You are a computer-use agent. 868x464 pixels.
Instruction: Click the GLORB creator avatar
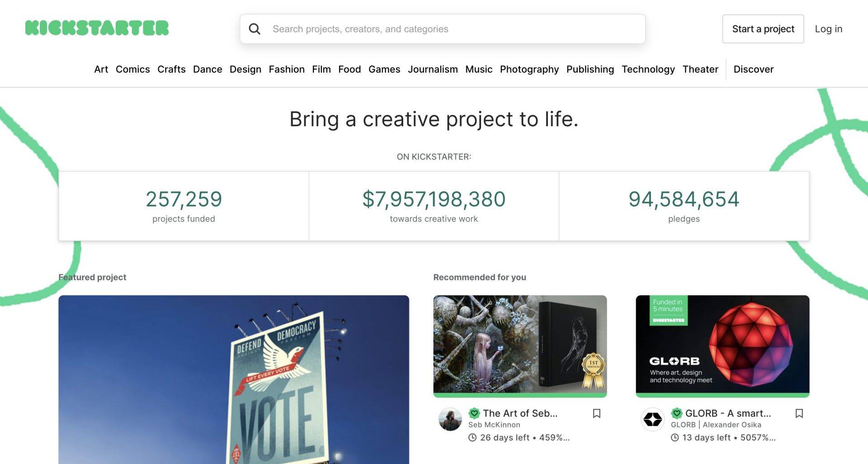coord(652,419)
